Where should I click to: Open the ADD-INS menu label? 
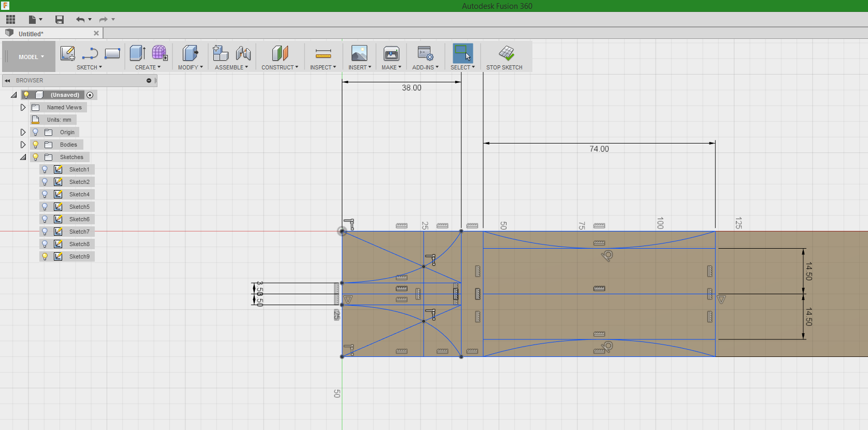pyautogui.click(x=425, y=67)
